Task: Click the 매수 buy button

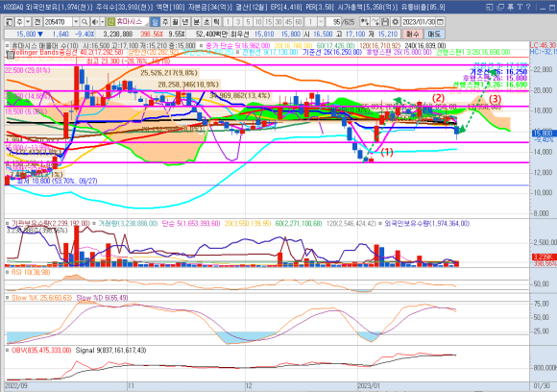Action: [x=412, y=35]
